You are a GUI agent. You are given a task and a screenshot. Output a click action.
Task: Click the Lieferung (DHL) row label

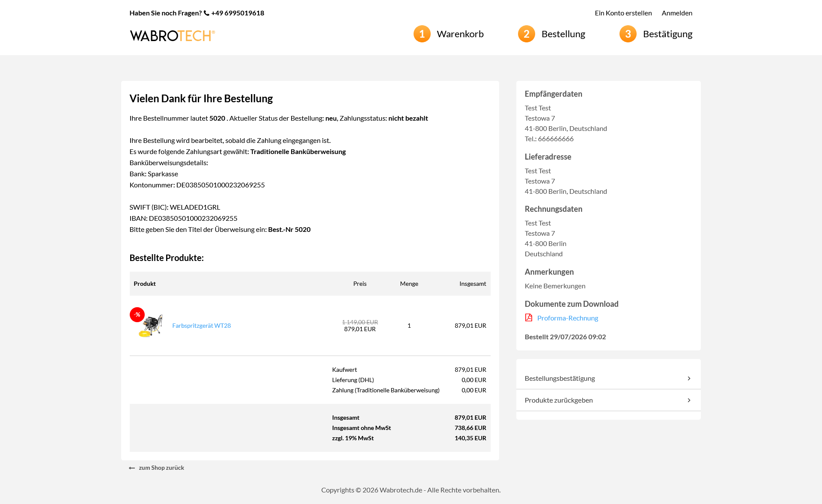pos(353,380)
